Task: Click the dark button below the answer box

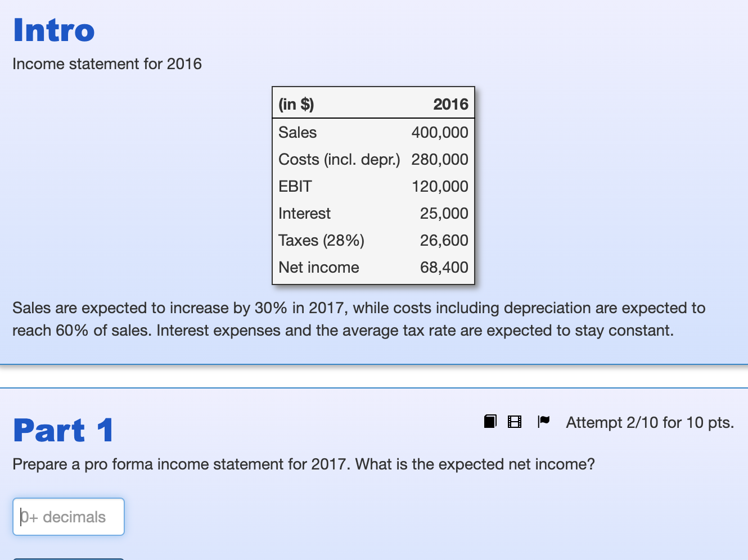Action: click(67, 558)
